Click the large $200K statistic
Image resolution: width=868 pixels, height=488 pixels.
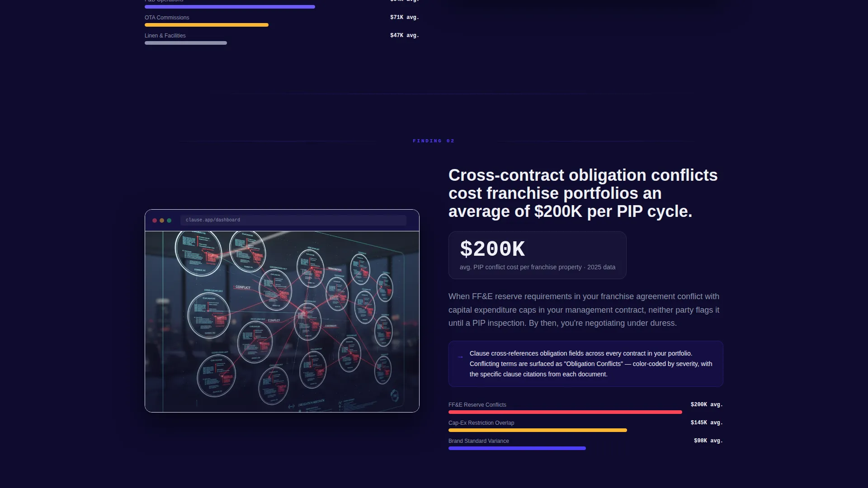pyautogui.click(x=492, y=249)
